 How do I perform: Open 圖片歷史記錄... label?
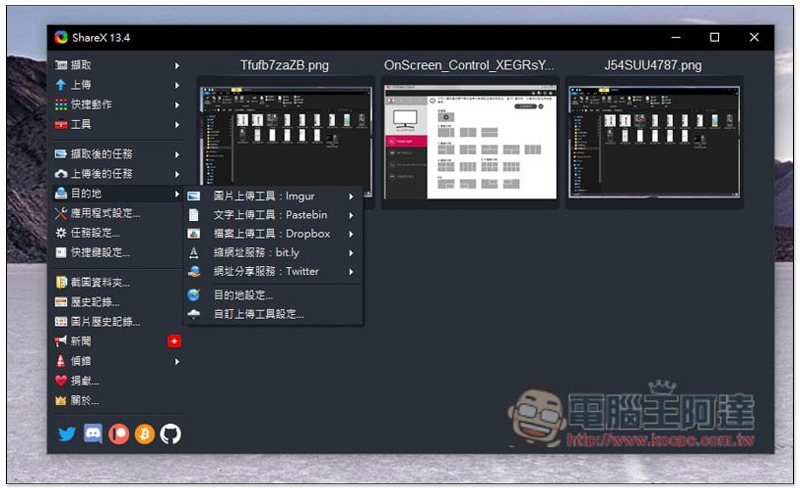(x=105, y=322)
